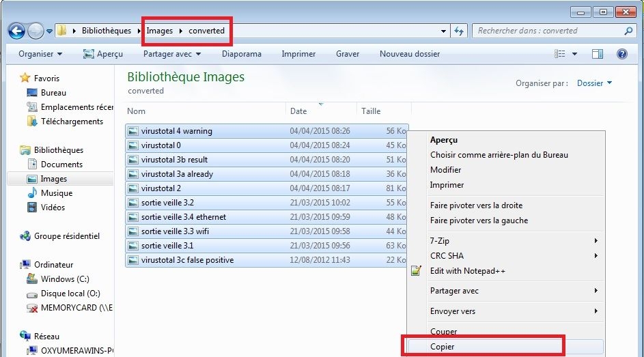Toggle the preview pane icon
Viewport: 644px width, 357px height.
tap(598, 54)
